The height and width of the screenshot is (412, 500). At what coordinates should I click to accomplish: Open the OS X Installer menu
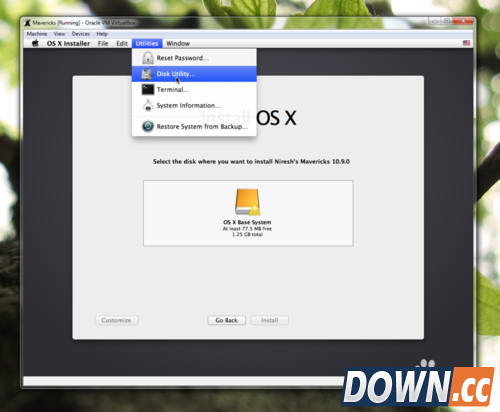point(68,43)
